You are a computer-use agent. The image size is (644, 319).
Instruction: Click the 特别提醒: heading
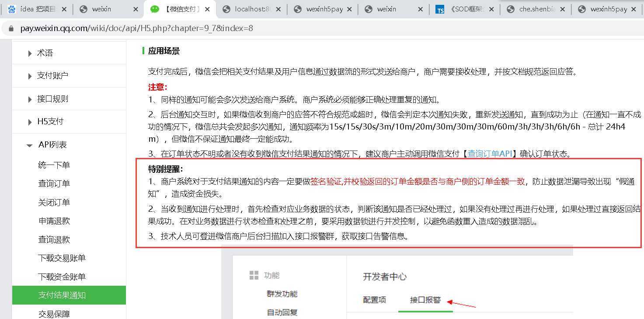(166, 169)
